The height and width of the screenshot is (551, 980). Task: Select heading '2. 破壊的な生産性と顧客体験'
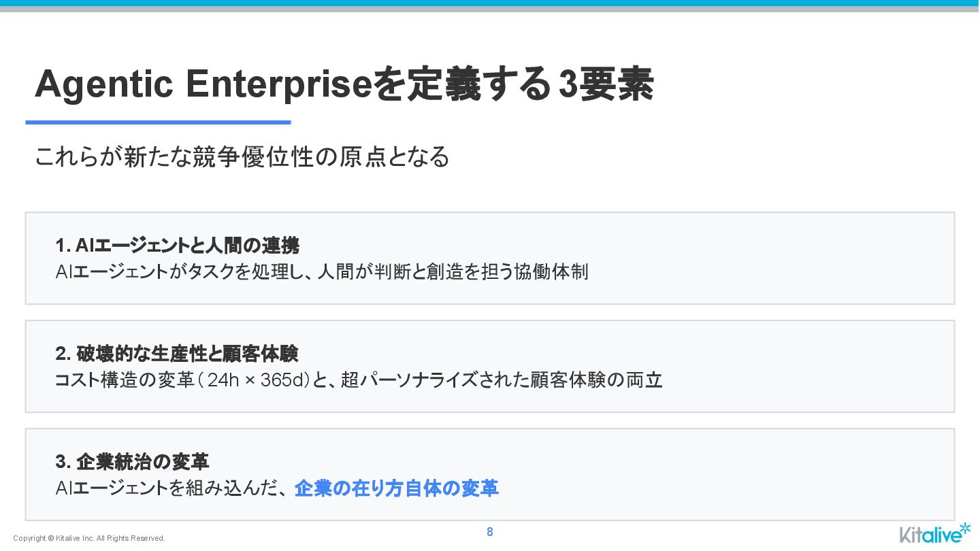tap(176, 354)
